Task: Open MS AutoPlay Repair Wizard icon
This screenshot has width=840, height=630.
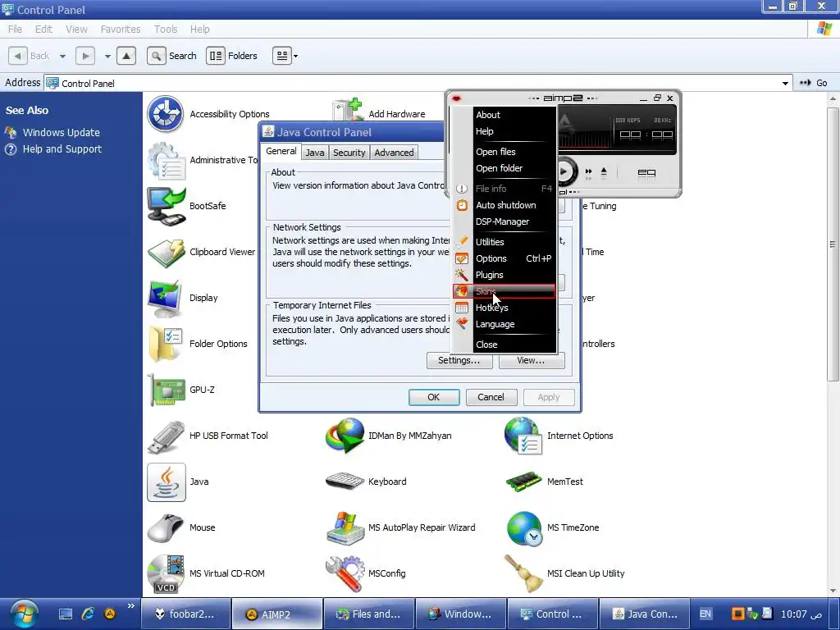Action: [x=345, y=527]
